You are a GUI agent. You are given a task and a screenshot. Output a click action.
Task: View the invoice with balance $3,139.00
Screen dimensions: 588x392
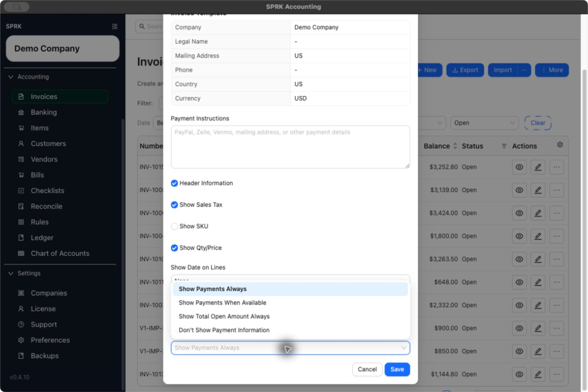click(x=520, y=190)
